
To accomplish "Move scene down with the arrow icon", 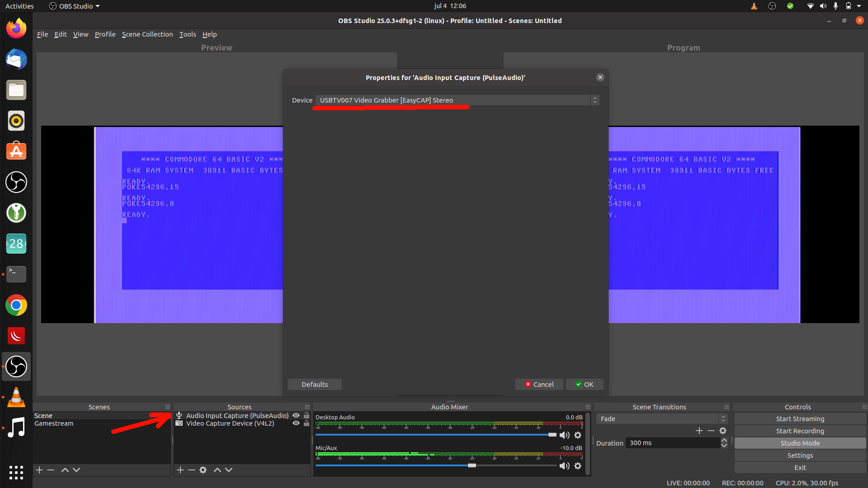I will 76,470.
